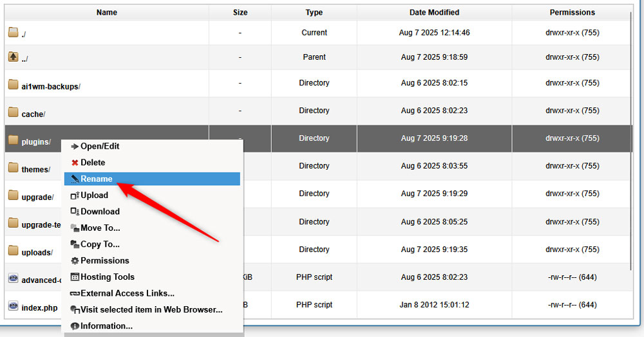Sort by the Name column header
Viewport: 644px width, 337px height.
(x=107, y=12)
